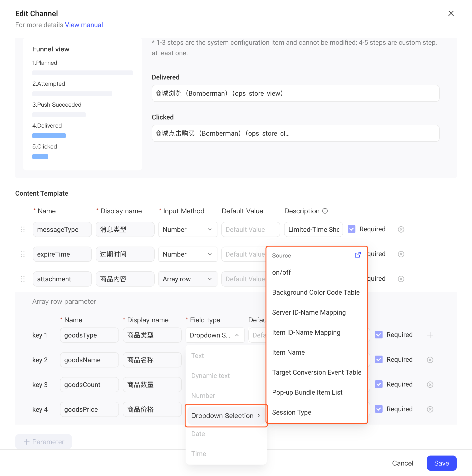The image size is (472, 476).
Task: Toggle Required for goodsType key
Action: click(x=379, y=335)
